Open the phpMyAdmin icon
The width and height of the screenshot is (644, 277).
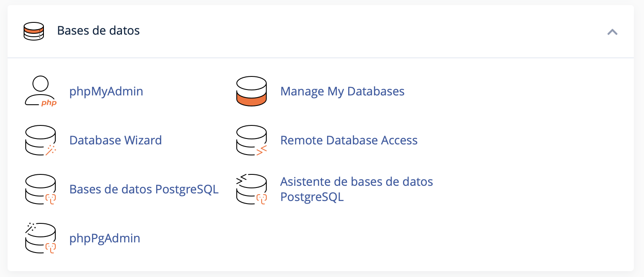tap(41, 91)
